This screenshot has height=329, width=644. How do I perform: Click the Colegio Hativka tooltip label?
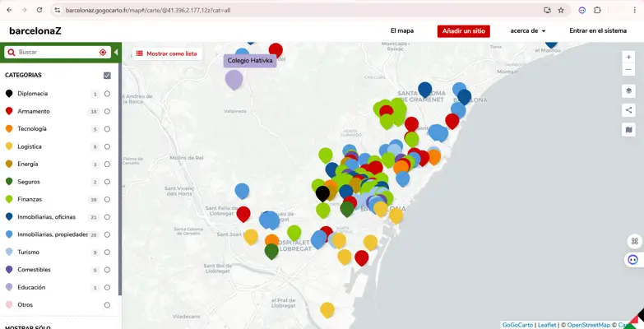(x=250, y=61)
